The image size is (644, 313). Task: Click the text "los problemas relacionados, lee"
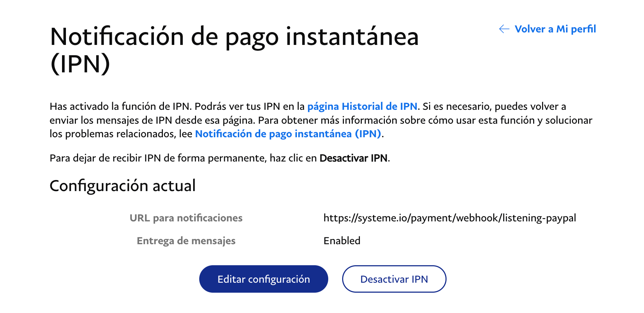tap(121, 134)
